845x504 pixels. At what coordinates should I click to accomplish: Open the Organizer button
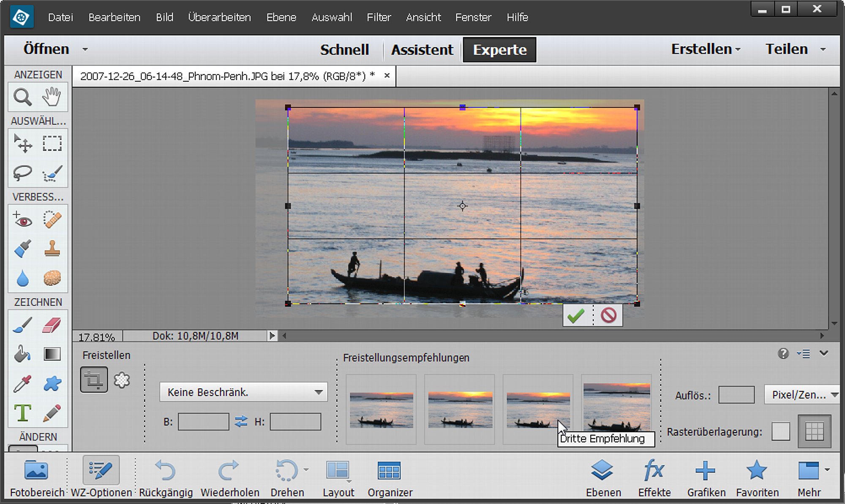[x=390, y=477]
